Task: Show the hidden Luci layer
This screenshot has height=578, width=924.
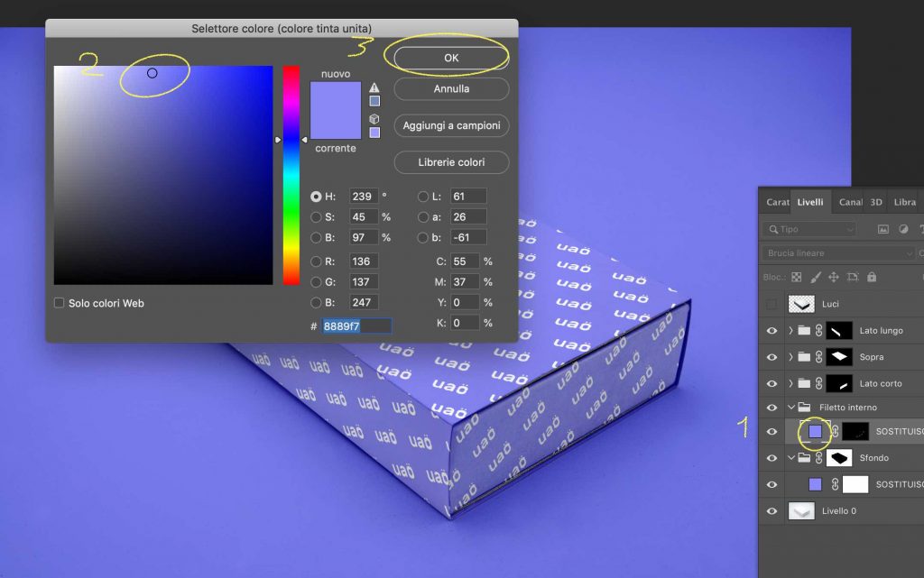Action: (772, 304)
